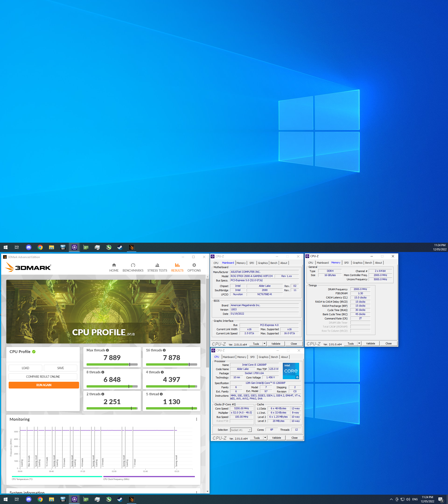The width and height of the screenshot is (448, 504).
Task: Open Tools dropdown arrow in Memory CPU-Z window
Action: pos(359,343)
